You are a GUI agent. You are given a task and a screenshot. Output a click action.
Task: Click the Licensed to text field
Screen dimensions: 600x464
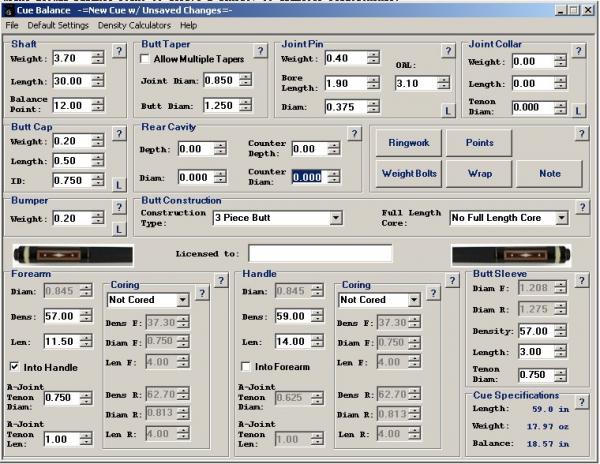320,253
